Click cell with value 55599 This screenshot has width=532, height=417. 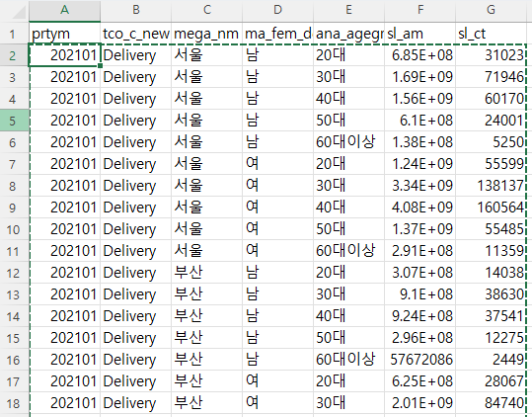pyautogui.click(x=491, y=164)
